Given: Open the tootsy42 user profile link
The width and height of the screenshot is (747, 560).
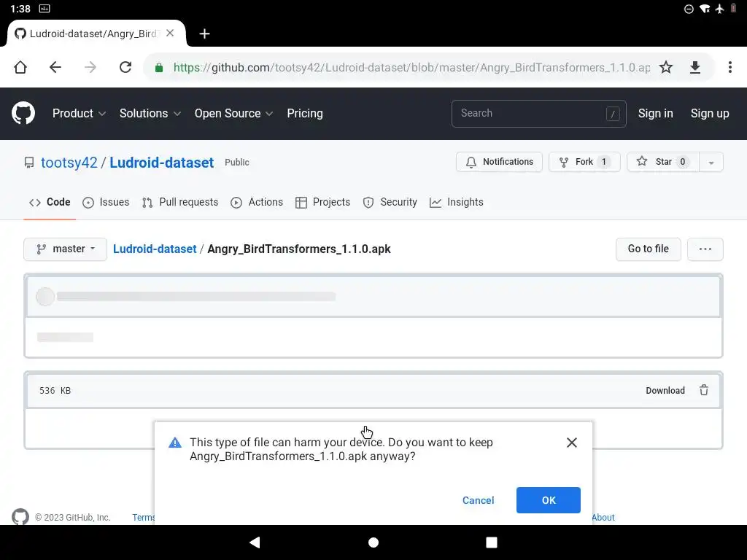Looking at the screenshot, I should click(x=69, y=163).
